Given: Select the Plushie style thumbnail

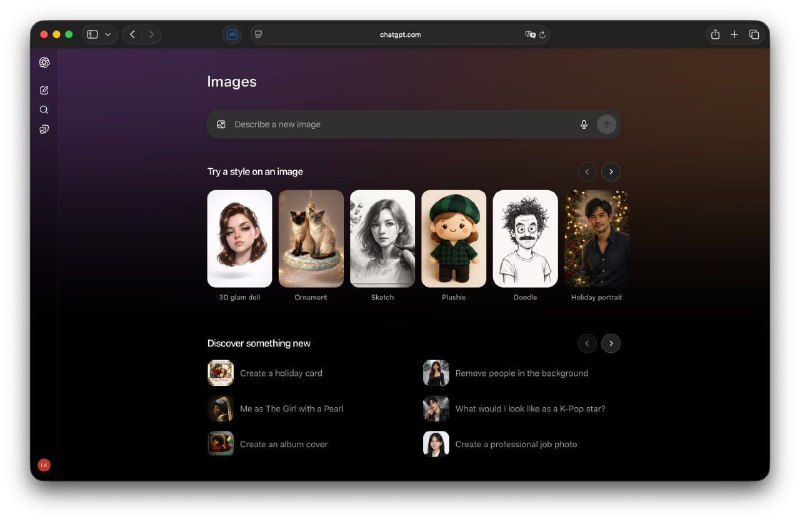Looking at the screenshot, I should [x=454, y=238].
